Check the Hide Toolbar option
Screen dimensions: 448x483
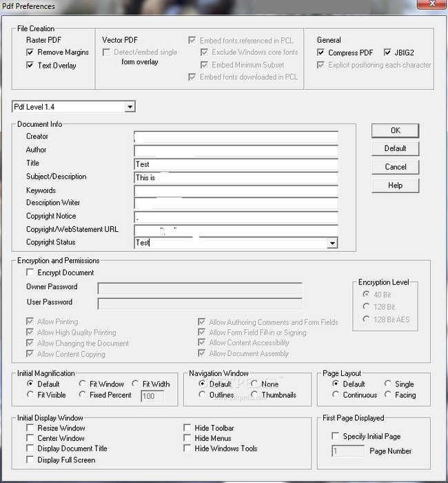coord(187,428)
